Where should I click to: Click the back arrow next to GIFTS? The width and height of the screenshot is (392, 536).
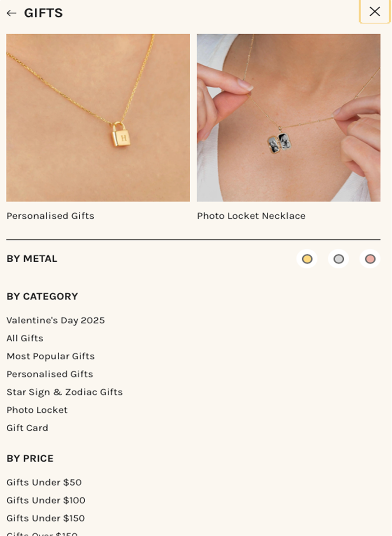tap(12, 13)
